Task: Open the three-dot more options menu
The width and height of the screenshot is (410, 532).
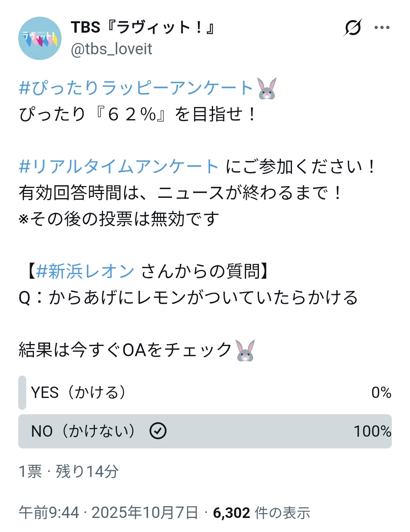Action: (x=382, y=28)
